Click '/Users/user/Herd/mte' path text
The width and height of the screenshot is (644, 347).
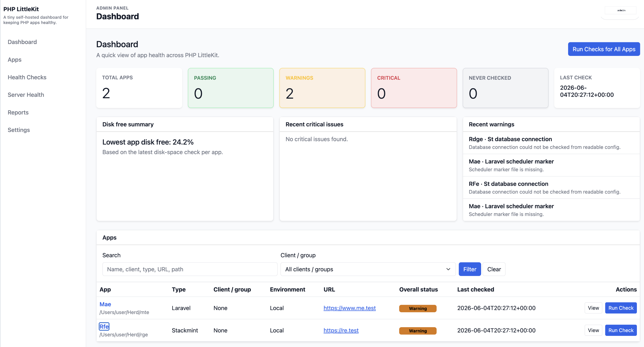[x=124, y=312]
